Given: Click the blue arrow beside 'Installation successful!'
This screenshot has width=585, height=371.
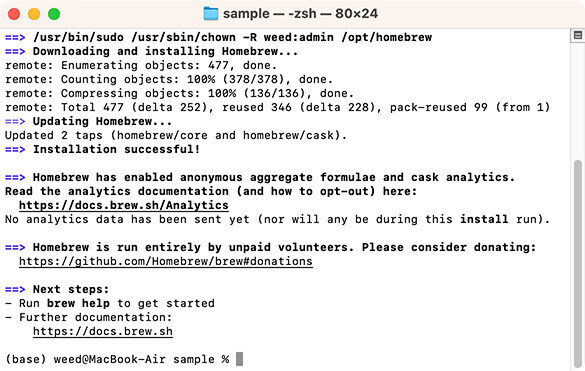Looking at the screenshot, I should (x=15, y=149).
